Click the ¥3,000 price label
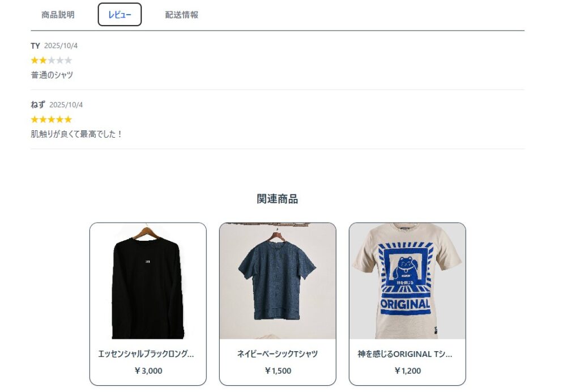 pos(148,370)
